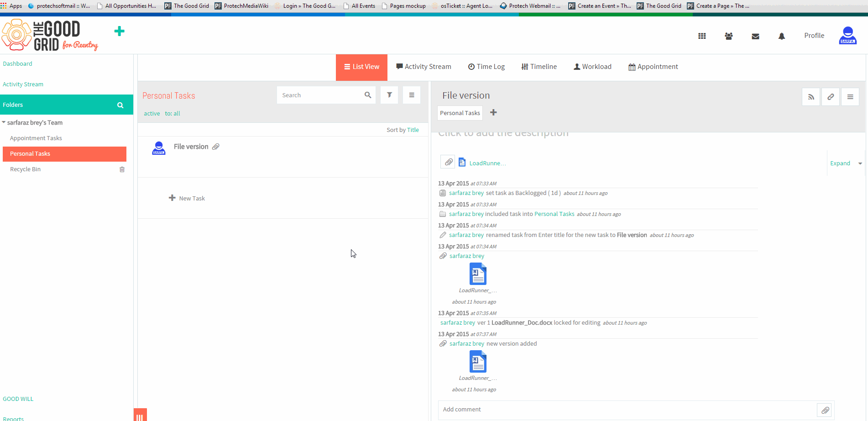Image resolution: width=868 pixels, height=421 pixels.
Task: Select Appointment Tasks folder
Action: click(36, 138)
